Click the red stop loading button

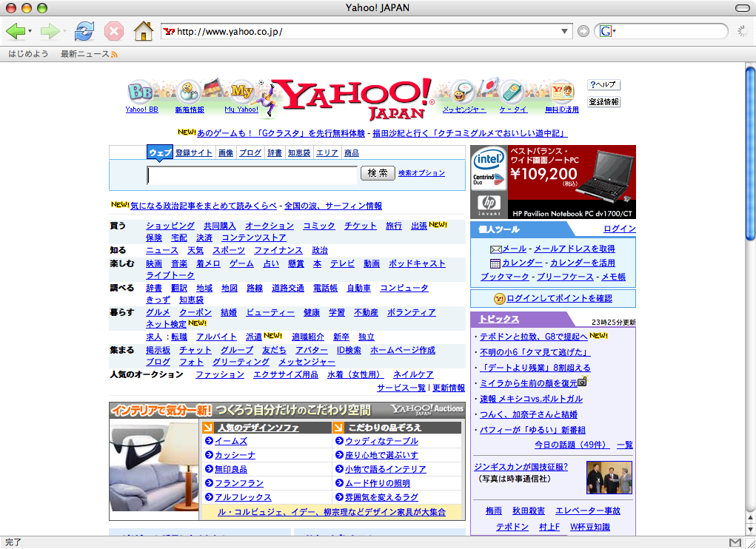coord(114,31)
